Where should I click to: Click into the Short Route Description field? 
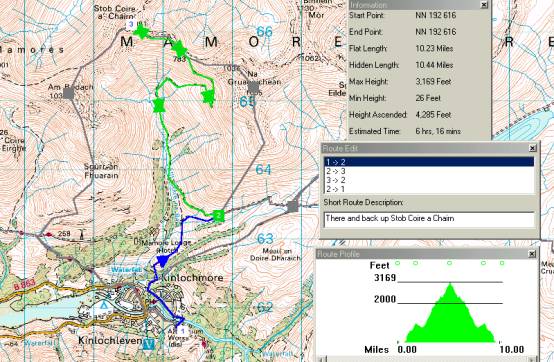coord(429,219)
